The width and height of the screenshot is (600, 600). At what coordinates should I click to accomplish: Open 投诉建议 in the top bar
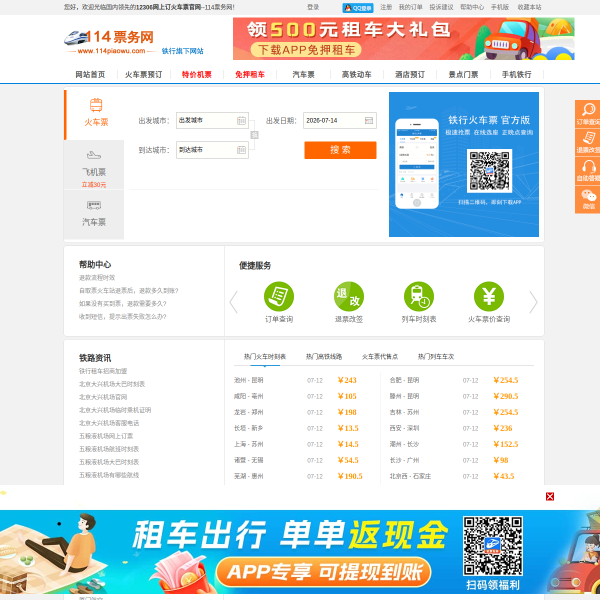441,7
